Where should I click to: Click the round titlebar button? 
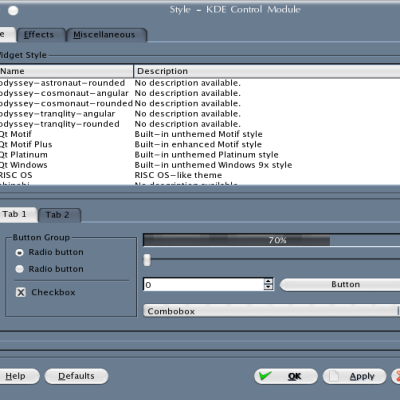(13, 11)
